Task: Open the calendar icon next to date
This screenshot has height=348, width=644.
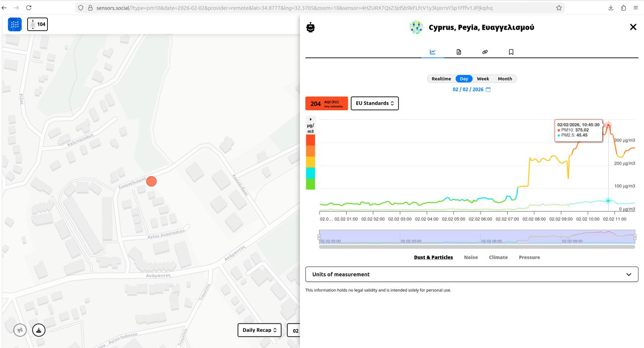Action: [x=488, y=90]
